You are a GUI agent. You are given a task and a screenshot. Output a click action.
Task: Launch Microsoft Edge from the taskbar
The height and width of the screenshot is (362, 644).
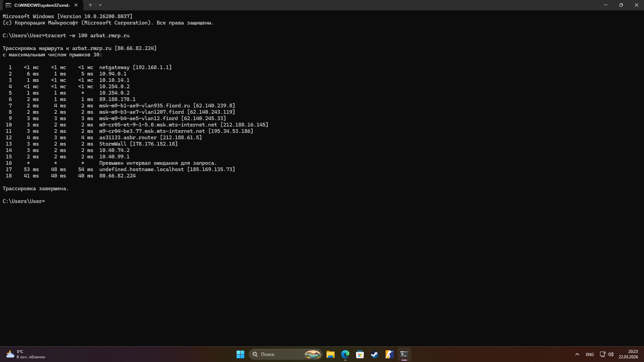tap(345, 354)
